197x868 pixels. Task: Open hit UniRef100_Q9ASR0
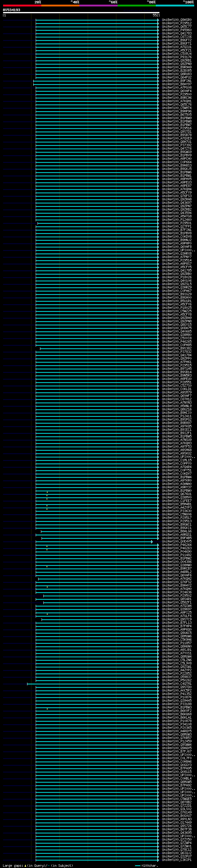(x=177, y=20)
